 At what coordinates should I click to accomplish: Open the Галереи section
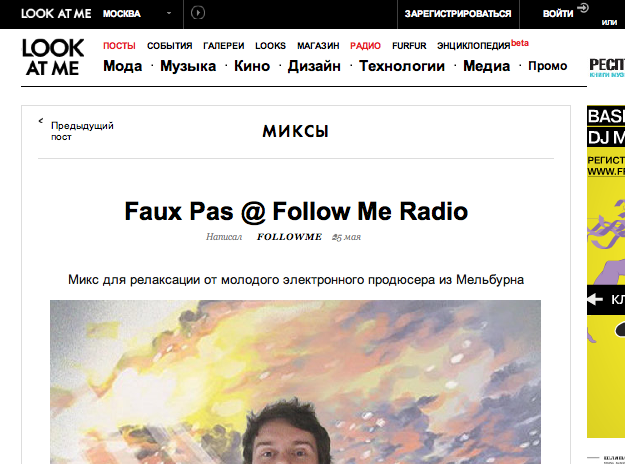[x=224, y=46]
